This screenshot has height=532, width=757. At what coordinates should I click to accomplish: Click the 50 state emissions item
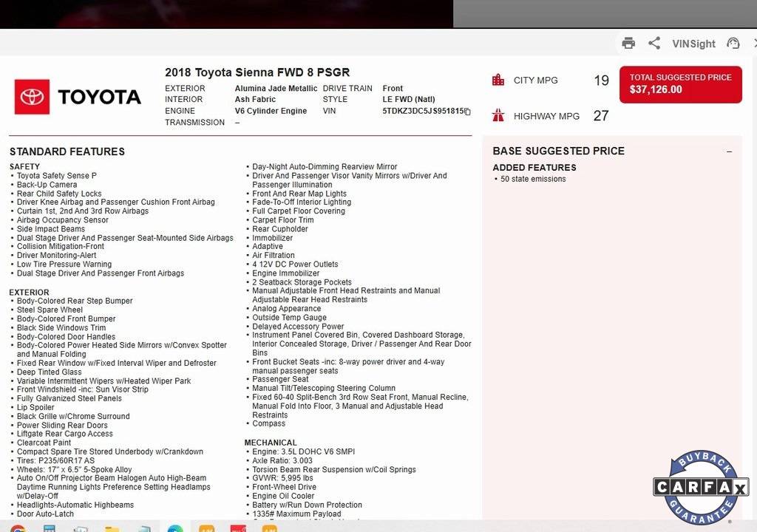coord(533,179)
